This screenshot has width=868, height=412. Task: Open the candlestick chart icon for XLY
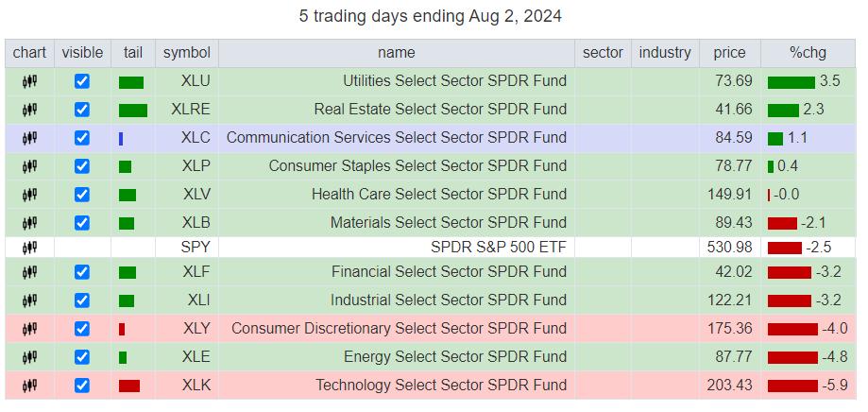(x=30, y=329)
